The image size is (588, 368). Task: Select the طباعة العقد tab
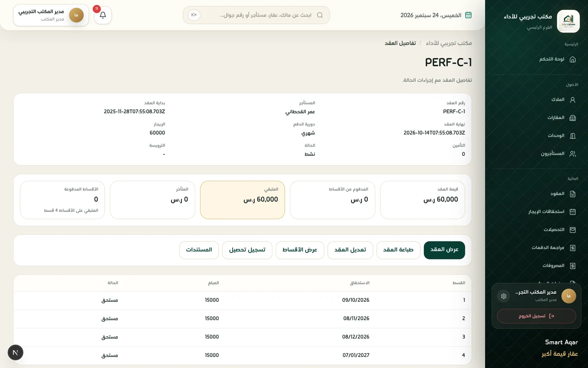(x=398, y=250)
